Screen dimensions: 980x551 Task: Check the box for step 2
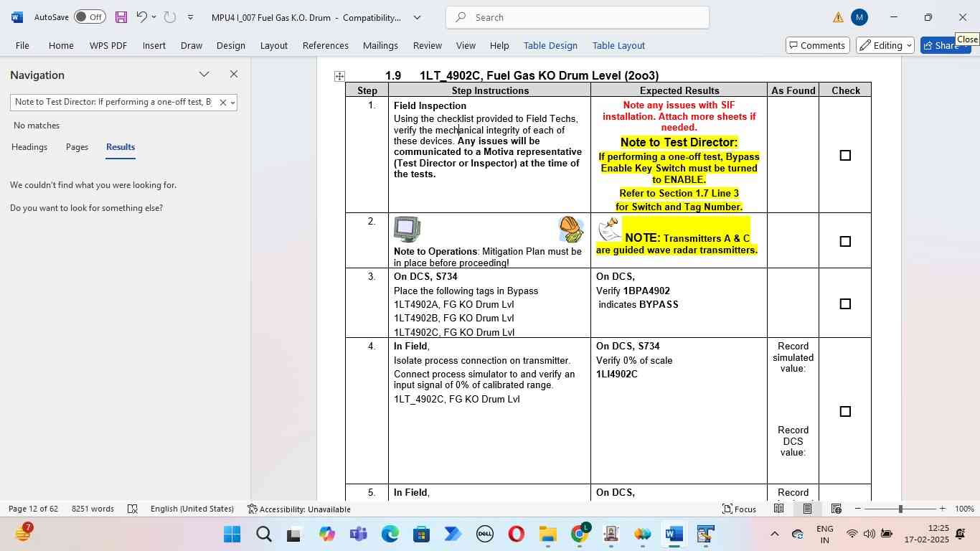[x=845, y=241]
